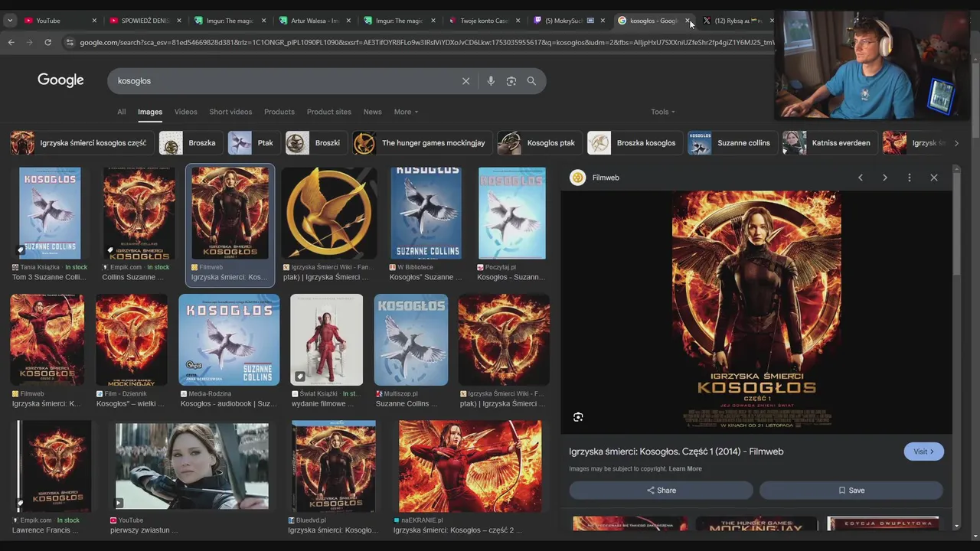Click large Kosogłos poster in preview

pos(756,312)
